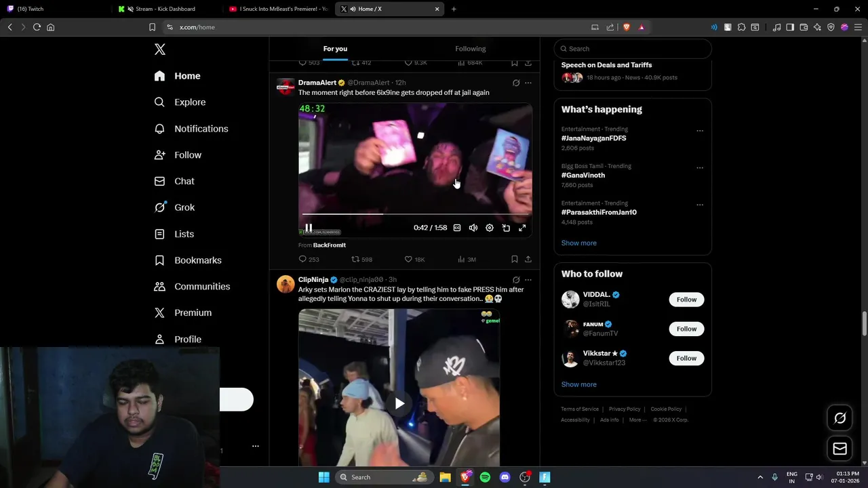Image resolution: width=868 pixels, height=488 pixels.
Task: Open Terms of Service link
Action: pos(580,409)
